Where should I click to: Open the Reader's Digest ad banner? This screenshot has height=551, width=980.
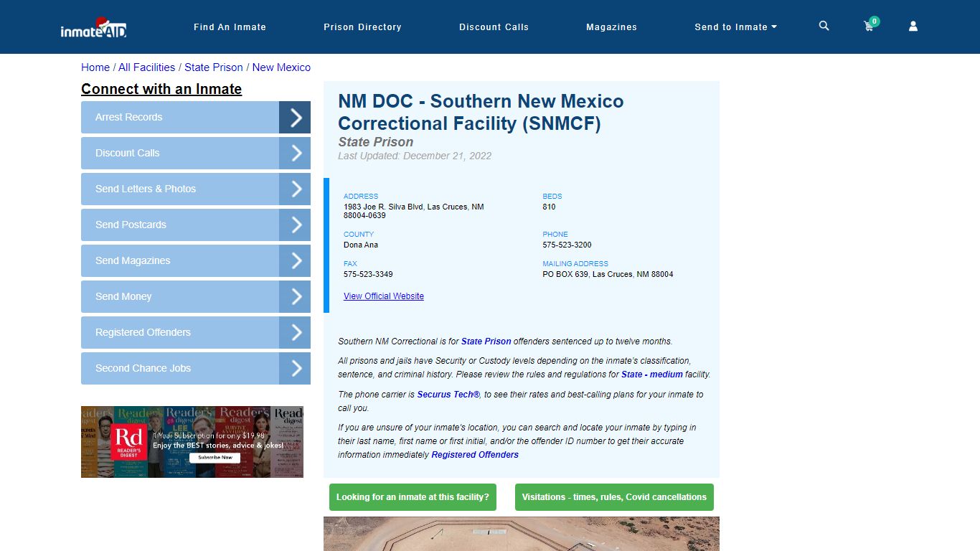192,442
